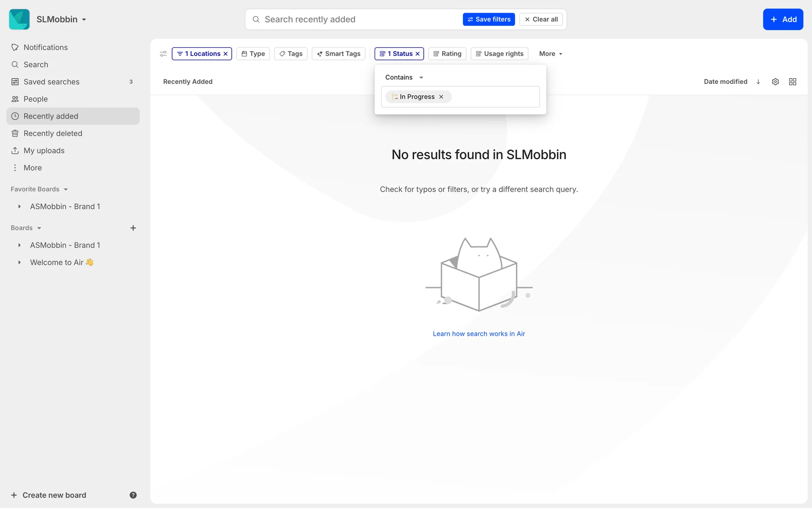
Task: Remove the 1 Locations filter
Action: pos(225,54)
